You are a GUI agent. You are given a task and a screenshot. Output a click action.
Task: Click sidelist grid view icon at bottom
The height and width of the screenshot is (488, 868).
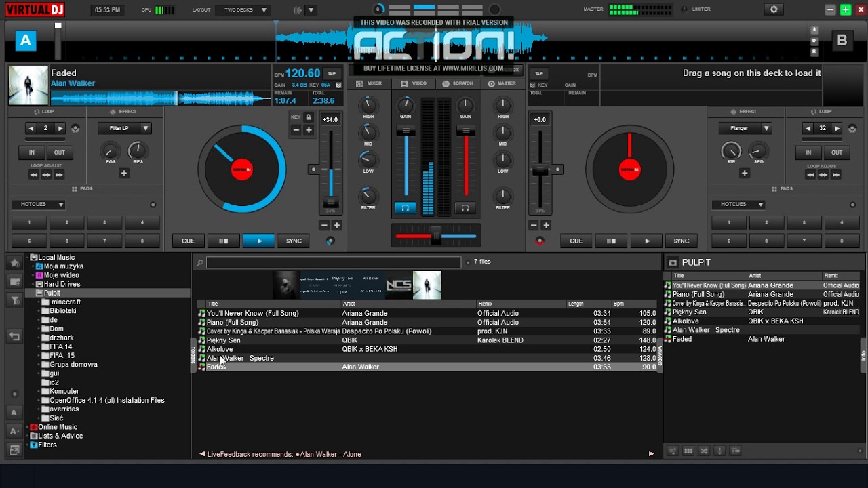click(x=688, y=451)
